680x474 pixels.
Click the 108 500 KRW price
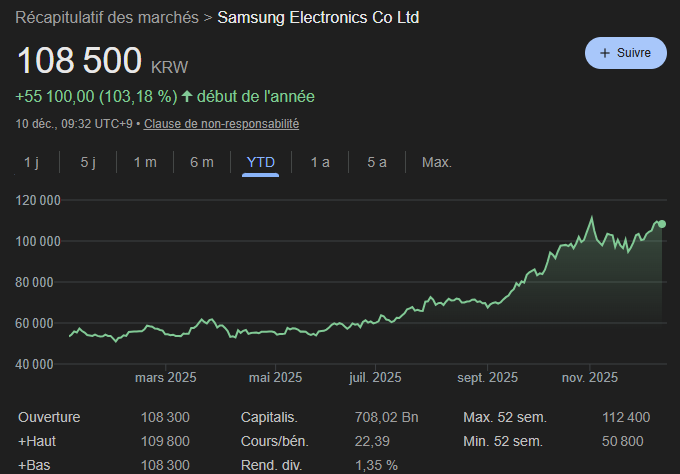[80, 61]
